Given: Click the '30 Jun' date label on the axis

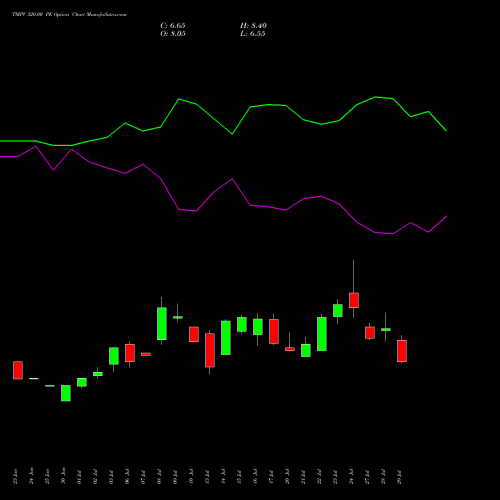Looking at the screenshot, I should tap(63, 476).
